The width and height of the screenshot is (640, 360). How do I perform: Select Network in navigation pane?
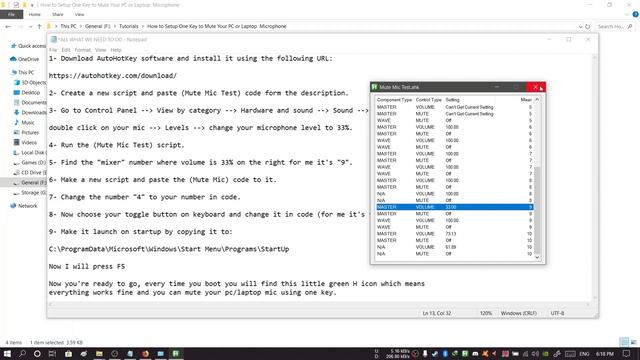tap(24, 206)
